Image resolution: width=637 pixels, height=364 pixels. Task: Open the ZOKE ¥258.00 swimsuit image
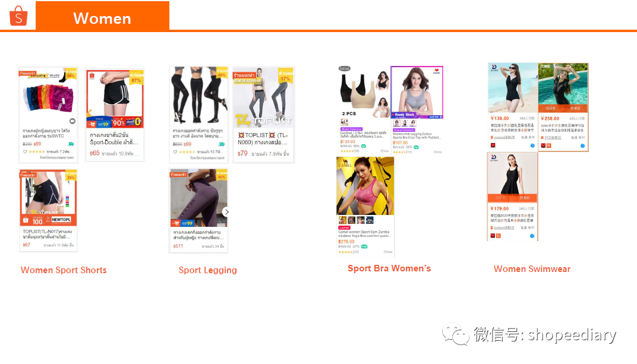tap(563, 88)
